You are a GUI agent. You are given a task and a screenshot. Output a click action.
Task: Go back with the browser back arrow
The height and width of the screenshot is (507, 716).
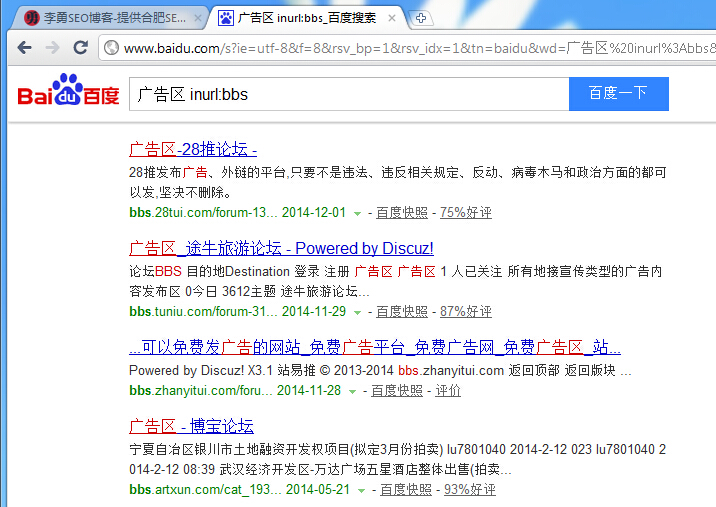[25, 48]
